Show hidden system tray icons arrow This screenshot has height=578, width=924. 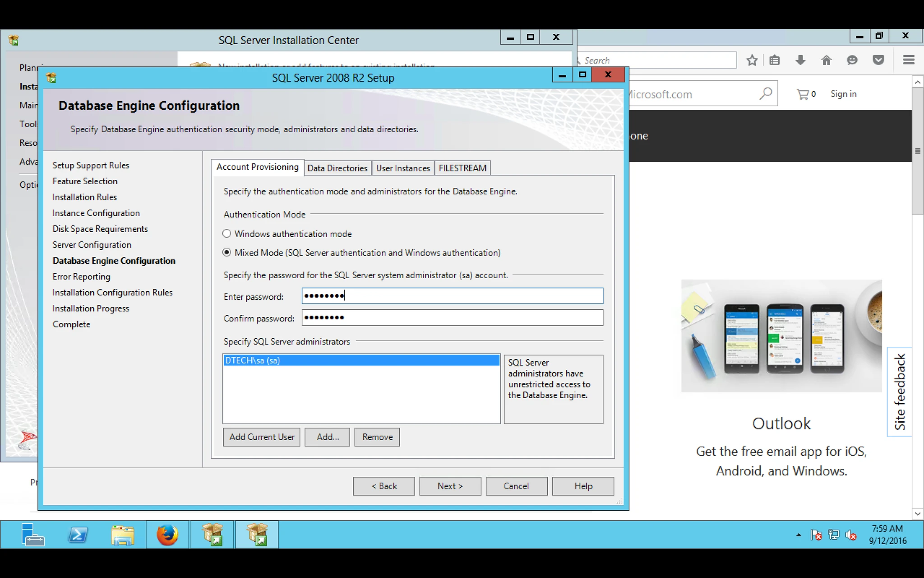pyautogui.click(x=798, y=535)
